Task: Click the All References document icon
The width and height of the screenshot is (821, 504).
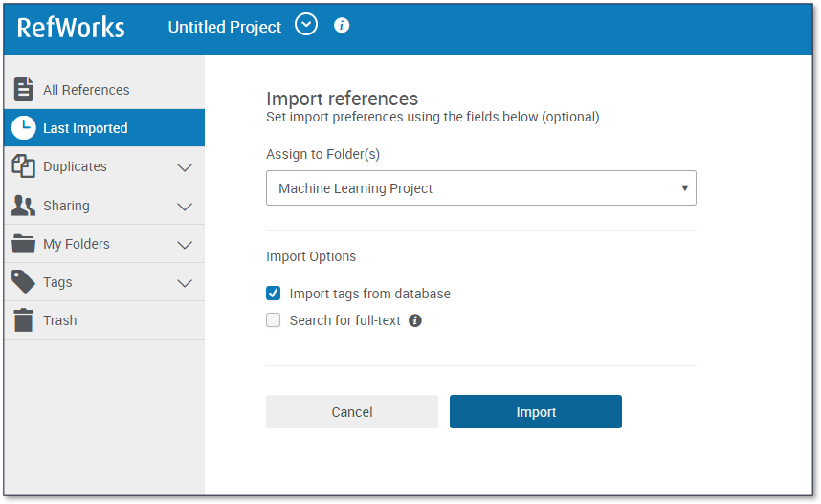Action: 24,90
